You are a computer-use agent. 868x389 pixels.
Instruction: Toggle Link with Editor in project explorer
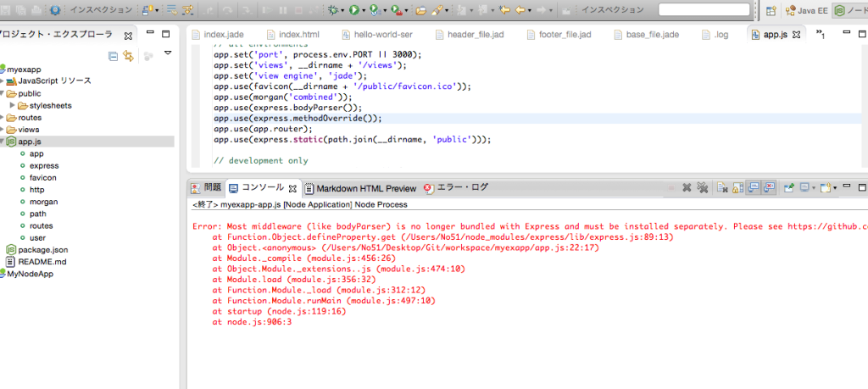[x=128, y=56]
